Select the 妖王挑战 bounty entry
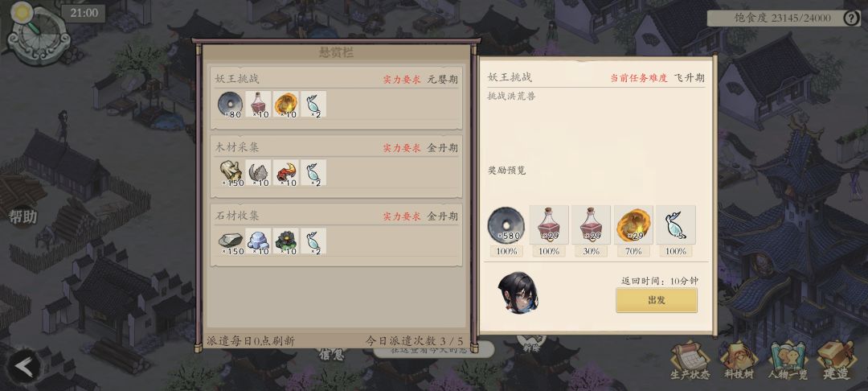This screenshot has height=391, width=868. tap(336, 98)
